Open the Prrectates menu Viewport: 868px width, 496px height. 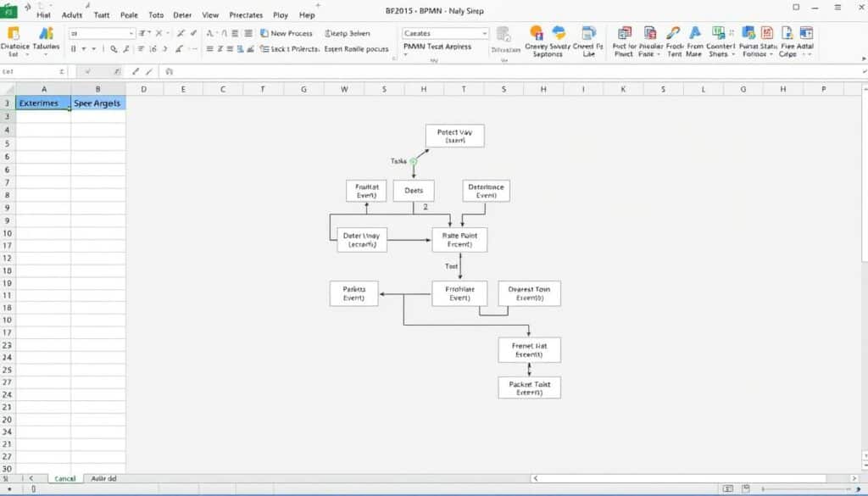[246, 15]
